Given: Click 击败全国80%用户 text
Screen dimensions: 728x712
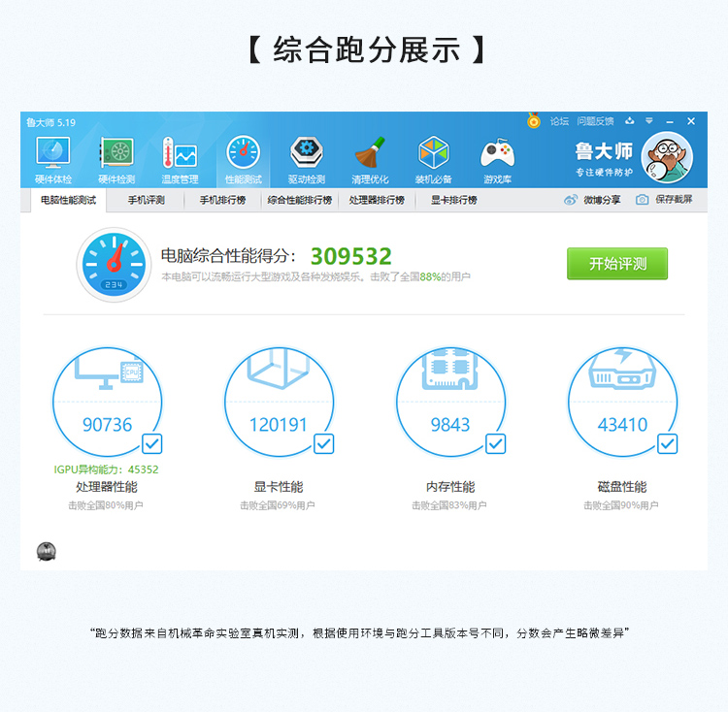Looking at the screenshot, I should click(106, 505).
